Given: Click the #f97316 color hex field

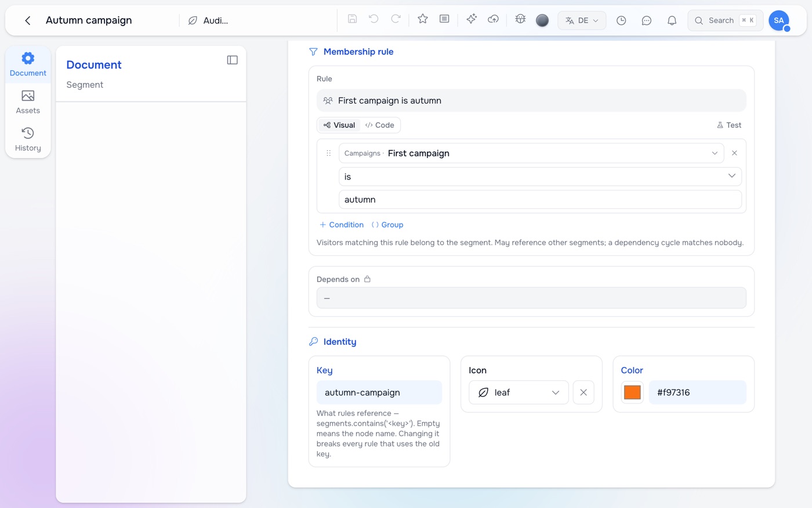Looking at the screenshot, I should [698, 392].
